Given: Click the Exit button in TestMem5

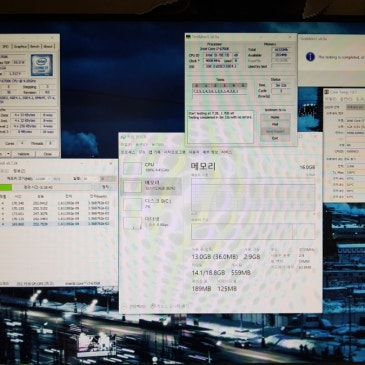Looking at the screenshot, I should 275,138.
